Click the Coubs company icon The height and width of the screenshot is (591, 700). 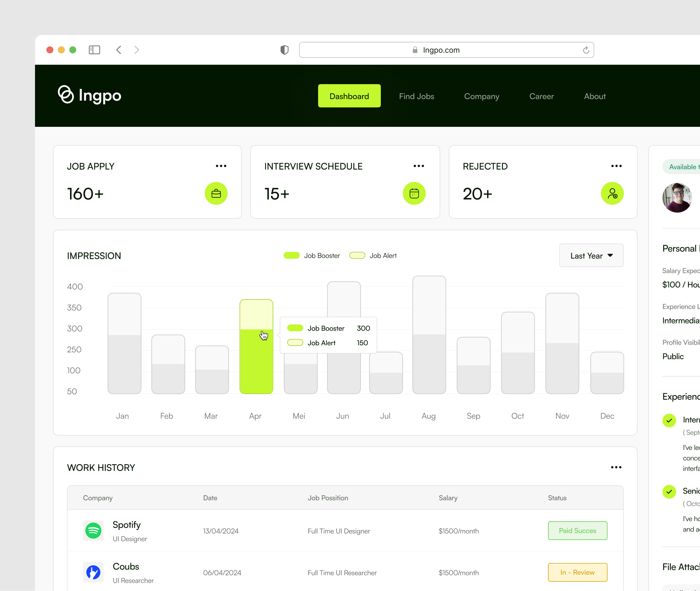93,573
